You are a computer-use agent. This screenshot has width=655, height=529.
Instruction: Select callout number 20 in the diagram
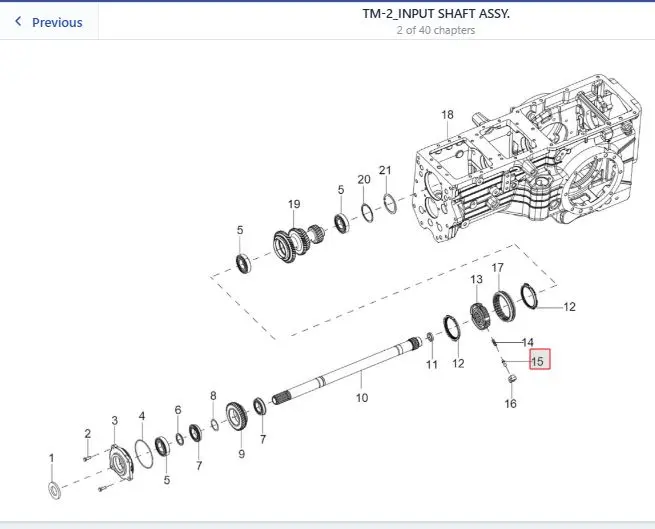[x=364, y=179]
